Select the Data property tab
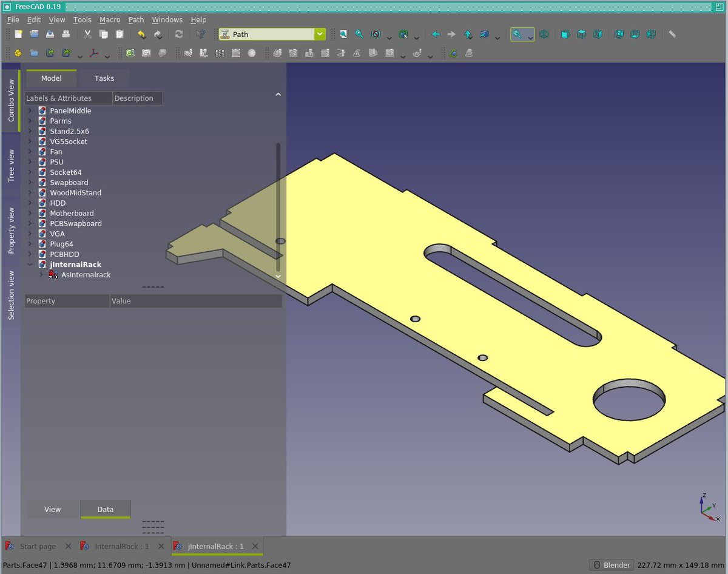Viewport: 728px width, 574px height. tap(106, 509)
